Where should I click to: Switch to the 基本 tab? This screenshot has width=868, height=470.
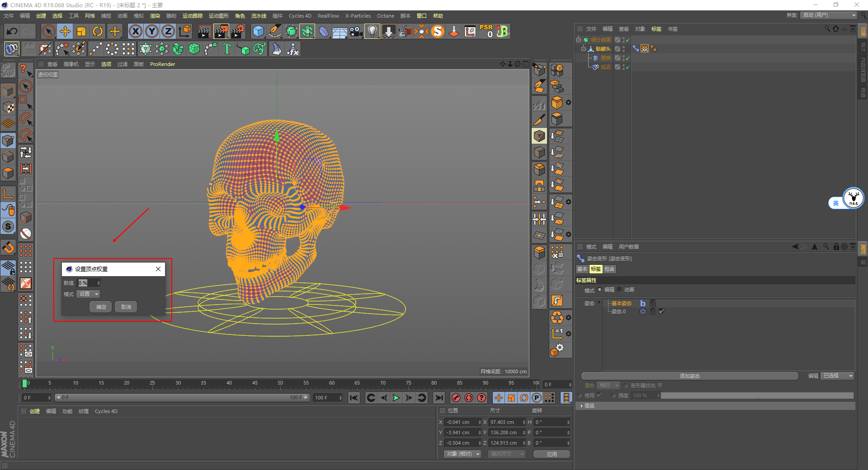[582, 269]
